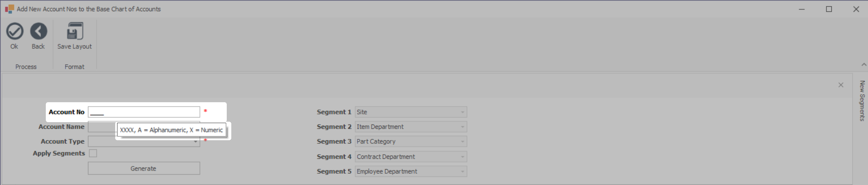Tick the Apply Segments checkbox
The width and height of the screenshot is (868, 185).
(x=93, y=153)
